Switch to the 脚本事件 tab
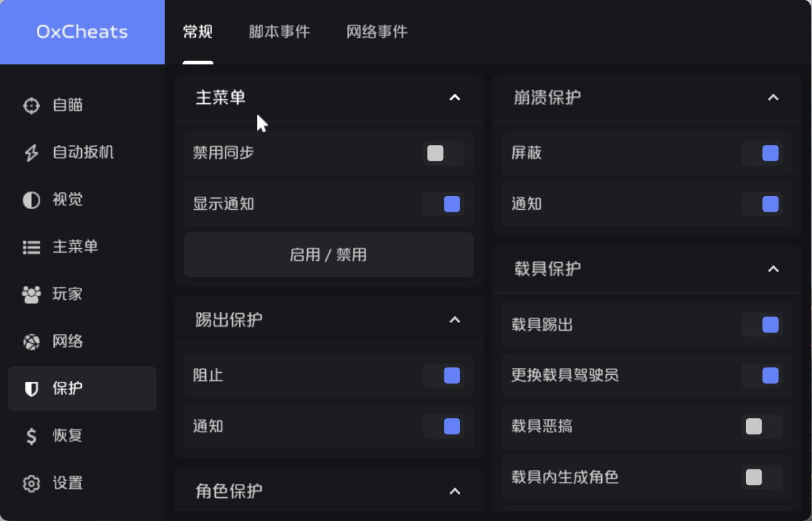This screenshot has height=521, width=812. click(x=279, y=31)
